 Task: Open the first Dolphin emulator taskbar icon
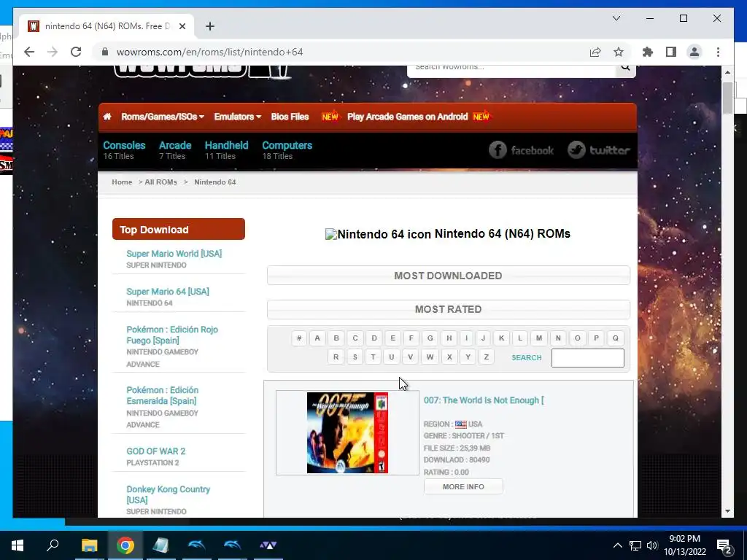196,545
